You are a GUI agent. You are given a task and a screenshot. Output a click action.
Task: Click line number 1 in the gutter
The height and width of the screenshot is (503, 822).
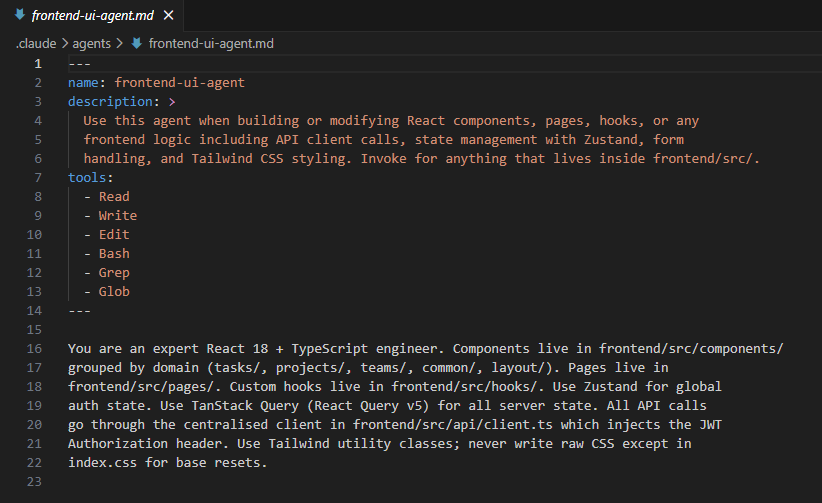[38, 64]
